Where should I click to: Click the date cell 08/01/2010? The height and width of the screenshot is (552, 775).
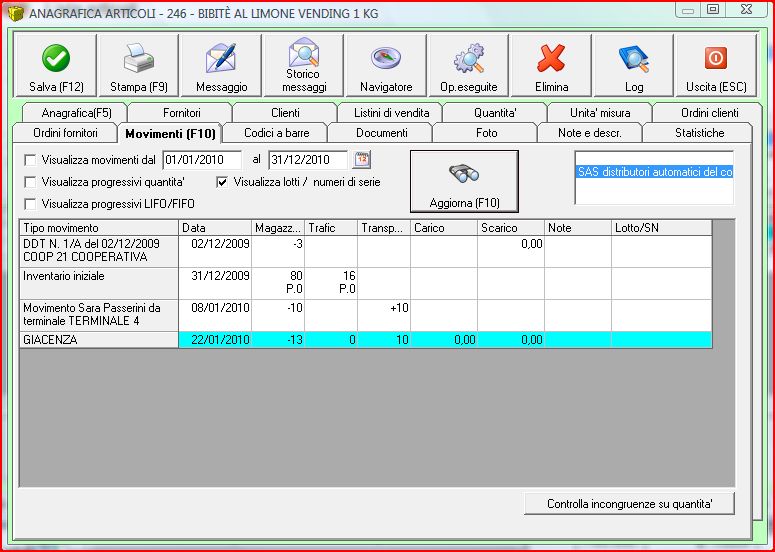pos(215,315)
